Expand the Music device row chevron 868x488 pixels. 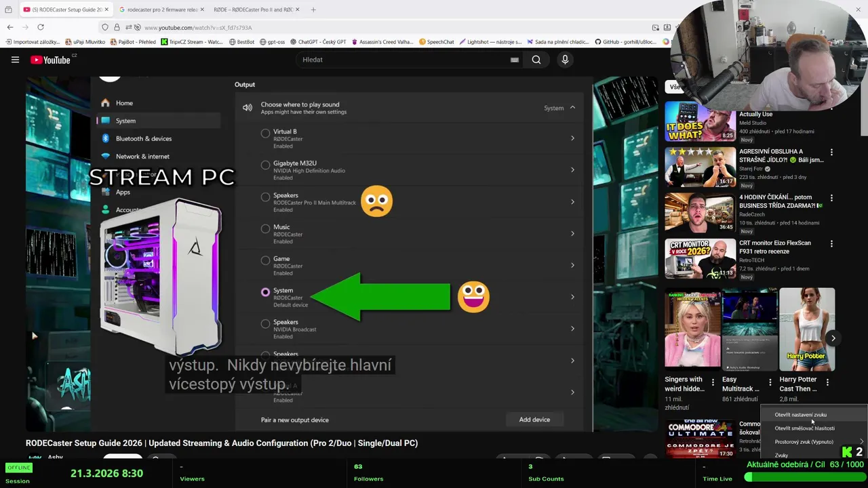tap(572, 233)
